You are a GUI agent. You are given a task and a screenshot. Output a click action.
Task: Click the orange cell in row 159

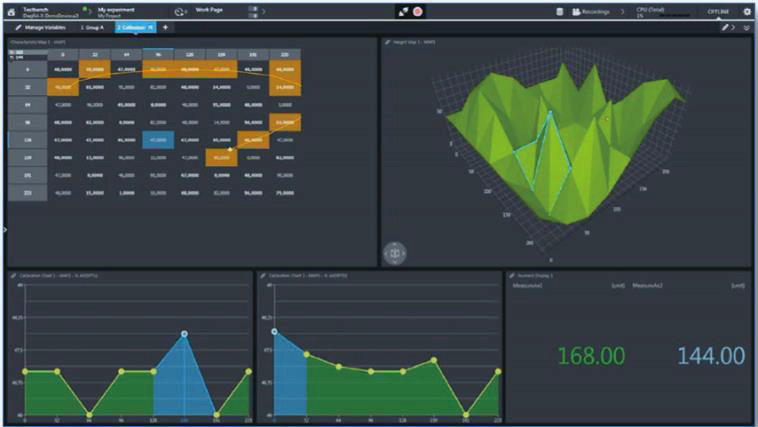[x=221, y=158]
